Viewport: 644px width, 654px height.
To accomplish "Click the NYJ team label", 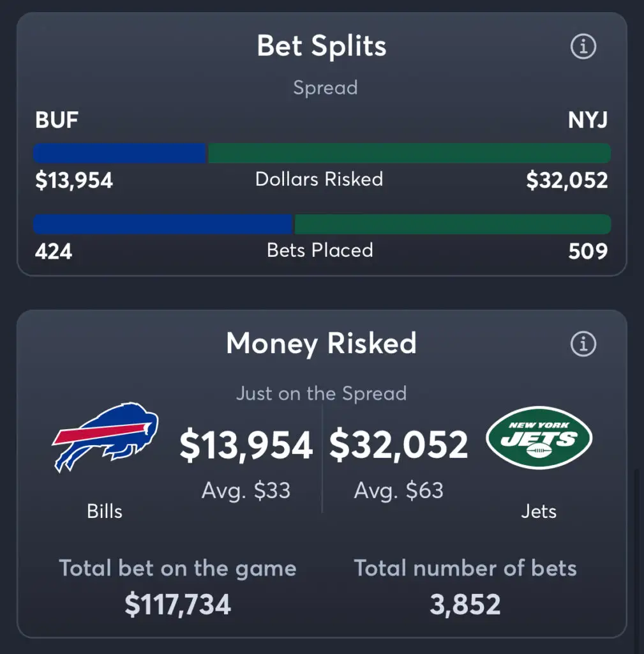I will 588,120.
